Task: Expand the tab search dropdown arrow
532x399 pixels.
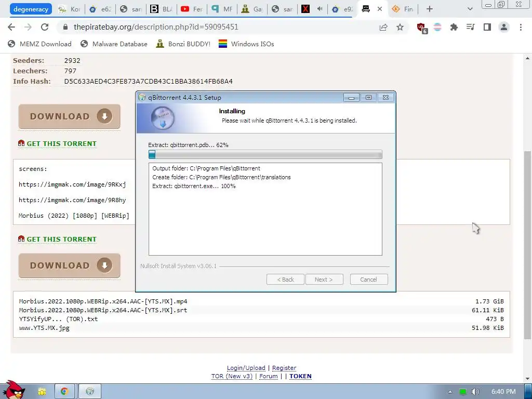Action: coord(470,9)
